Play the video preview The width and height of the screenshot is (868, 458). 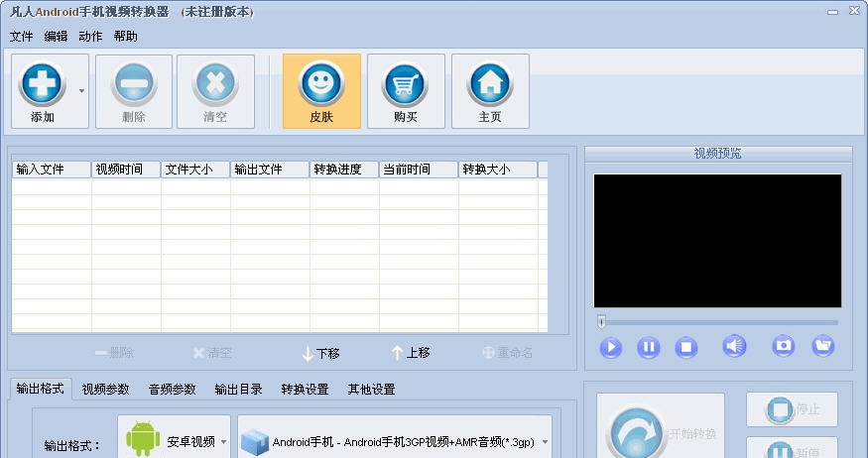[611, 347]
